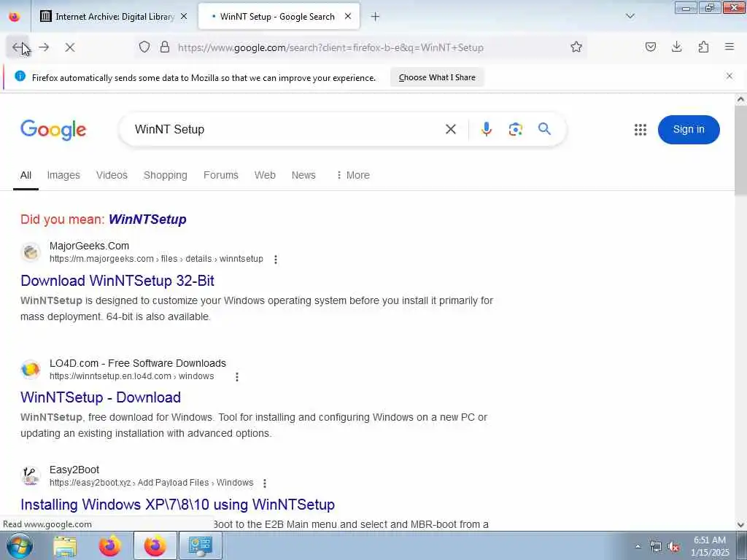View site security via the padlock icon
Viewport: 747px width, 560px height.
click(x=165, y=47)
